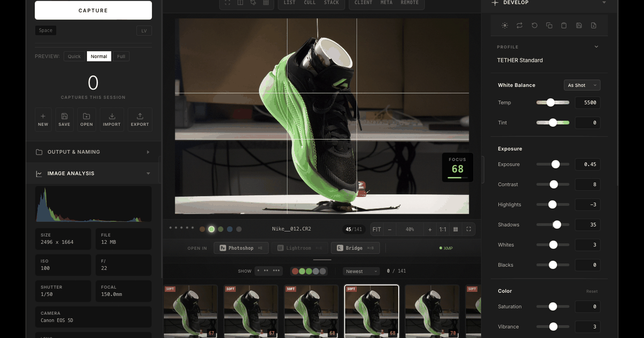Click the reset rotate-arrow icon in Develop toolbar
This screenshot has height=338, width=644.
[x=535, y=25]
